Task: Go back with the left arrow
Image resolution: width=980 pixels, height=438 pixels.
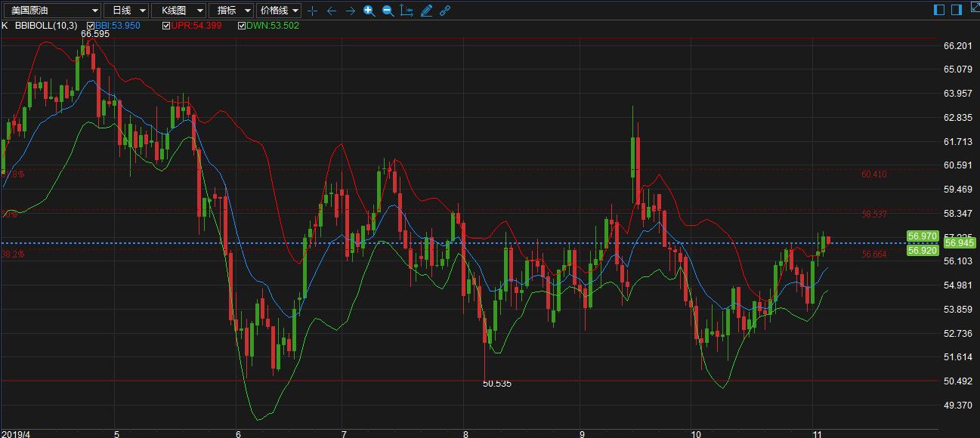Action: click(332, 11)
